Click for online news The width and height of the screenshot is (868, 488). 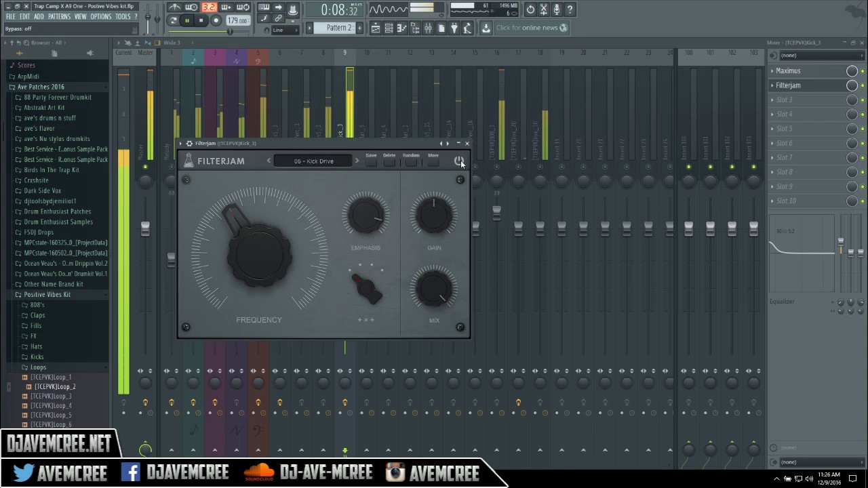pos(532,28)
